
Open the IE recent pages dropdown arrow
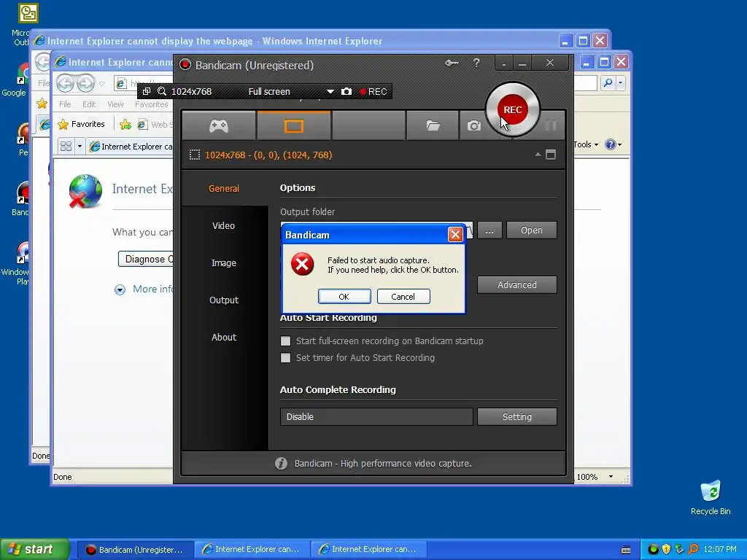point(101,83)
